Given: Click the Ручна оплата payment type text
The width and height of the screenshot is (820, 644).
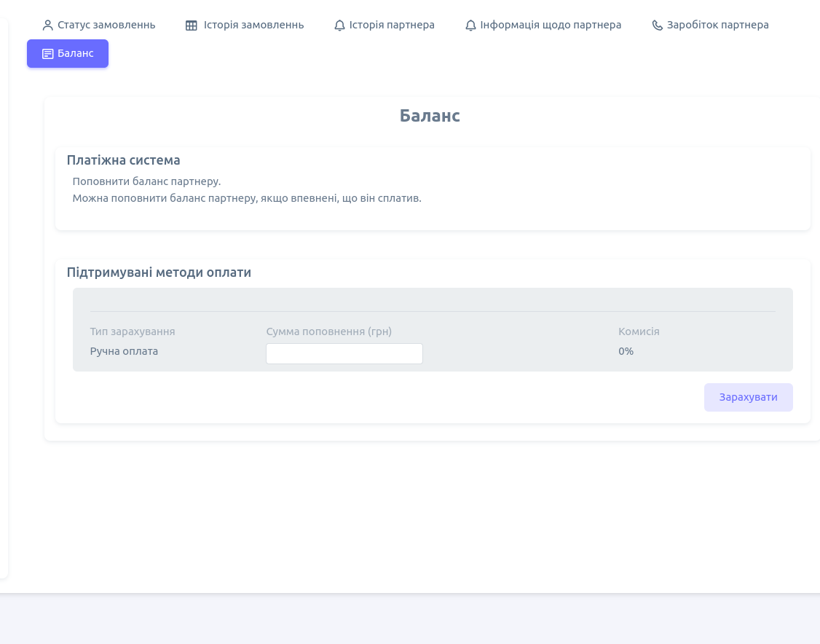Looking at the screenshot, I should pyautogui.click(x=124, y=351).
